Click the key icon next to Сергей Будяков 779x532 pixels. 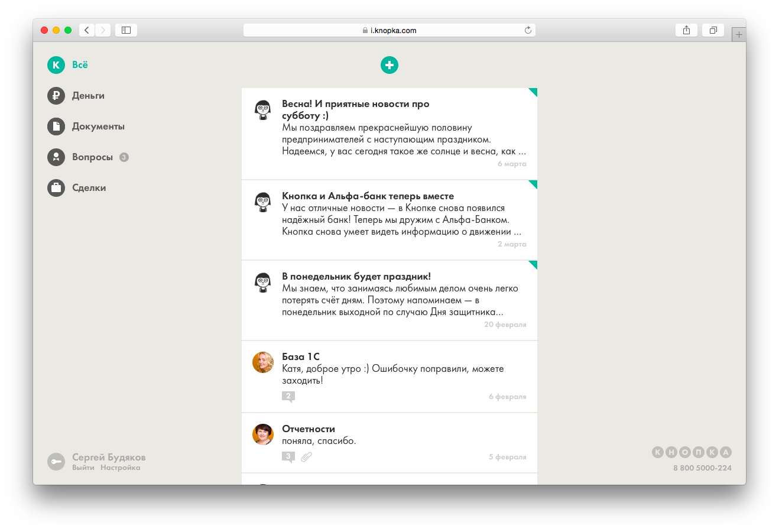pos(56,462)
